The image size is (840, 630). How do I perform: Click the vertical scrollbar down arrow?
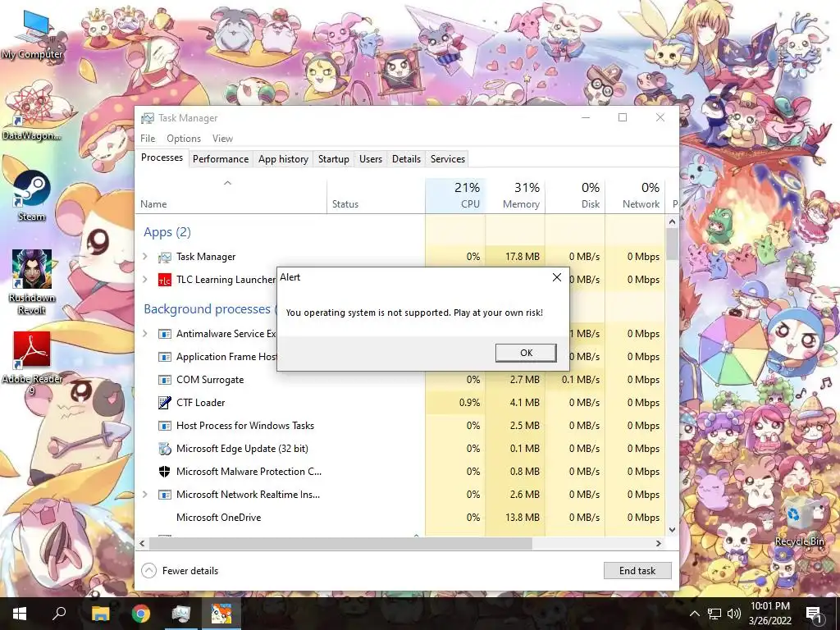pyautogui.click(x=673, y=530)
